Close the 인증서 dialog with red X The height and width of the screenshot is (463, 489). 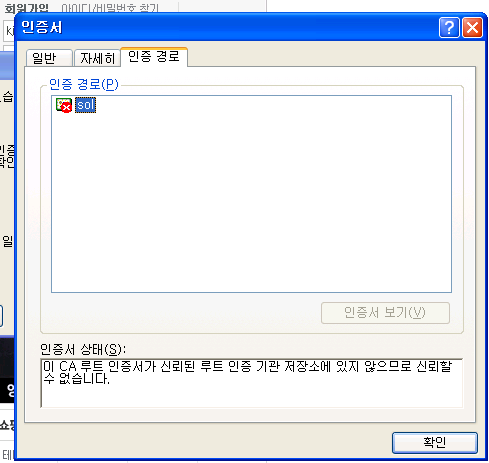tap(472, 27)
